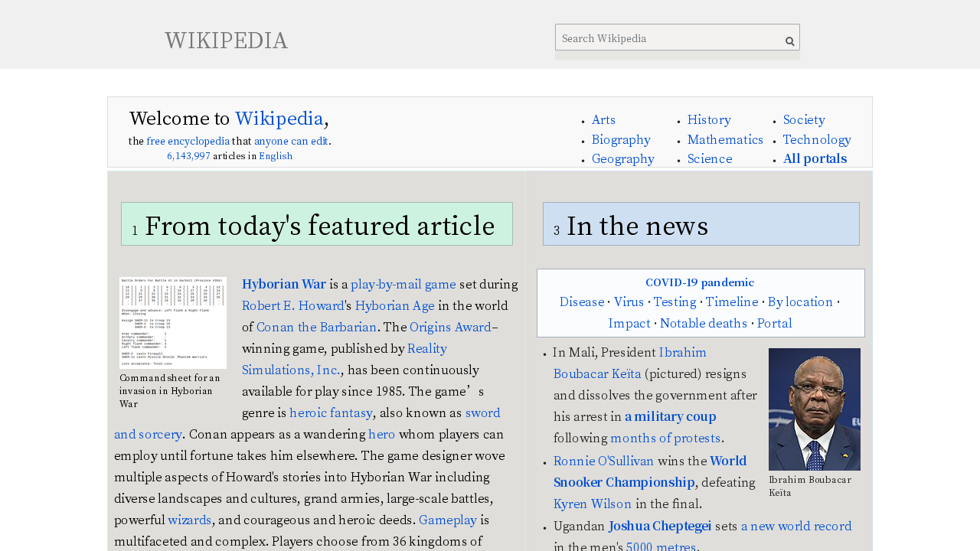Open the COVID-19 Virus link
This screenshot has height=551, width=980.
coord(629,302)
